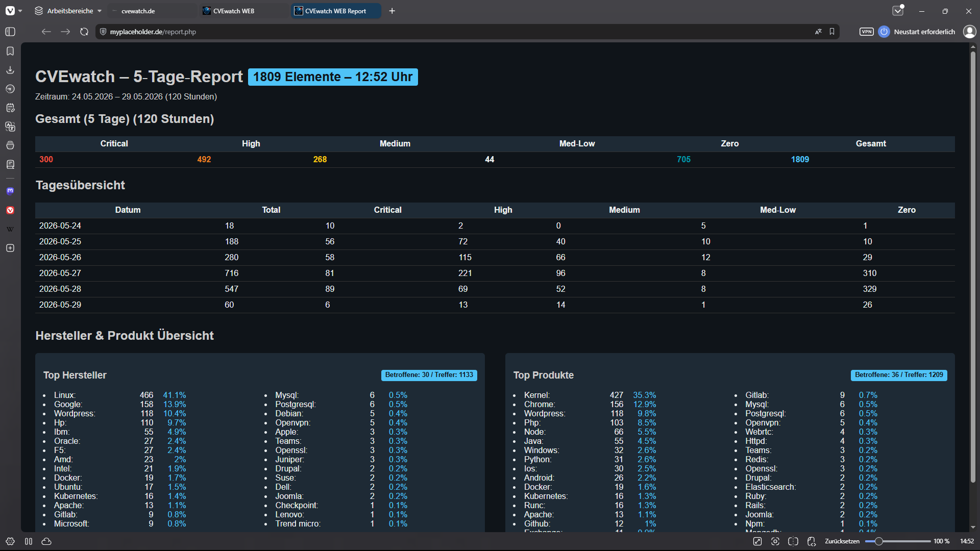Click the 1809 Elemente badge

coord(333,77)
